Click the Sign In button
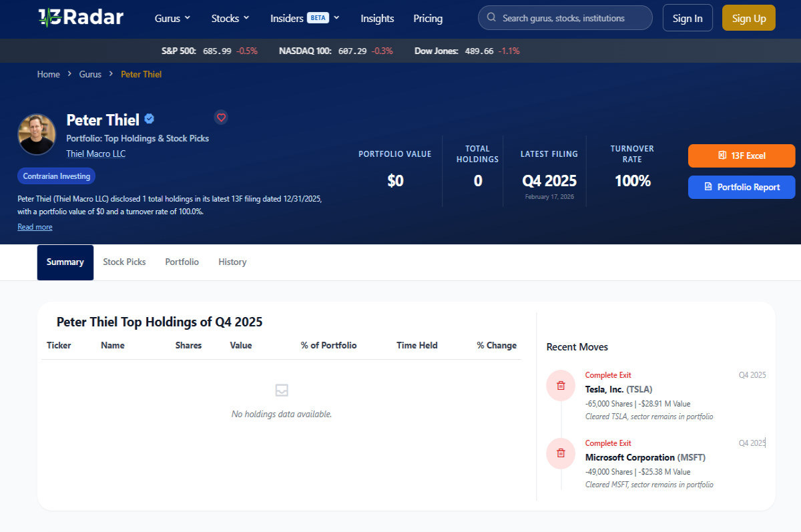Viewport: 801px width, 532px height. (x=688, y=18)
